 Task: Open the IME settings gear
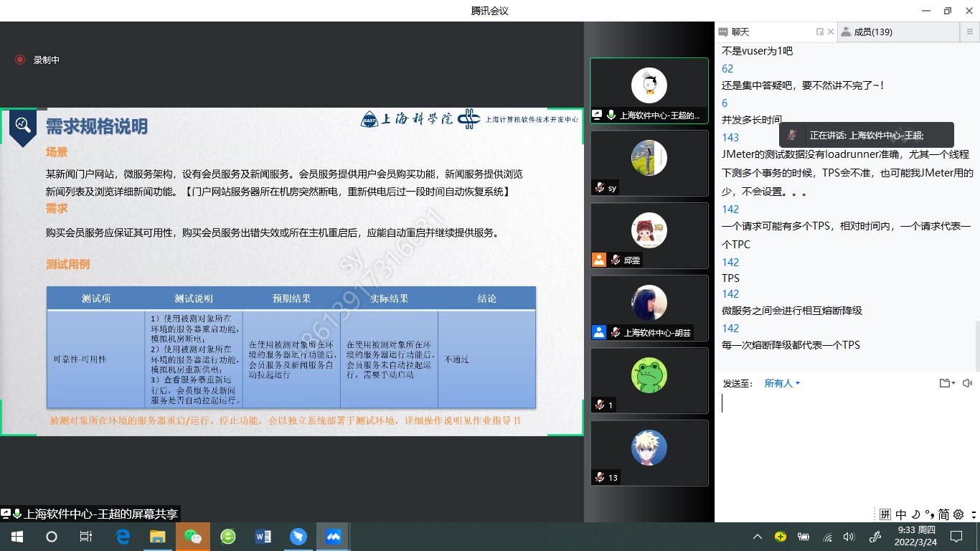tap(958, 514)
